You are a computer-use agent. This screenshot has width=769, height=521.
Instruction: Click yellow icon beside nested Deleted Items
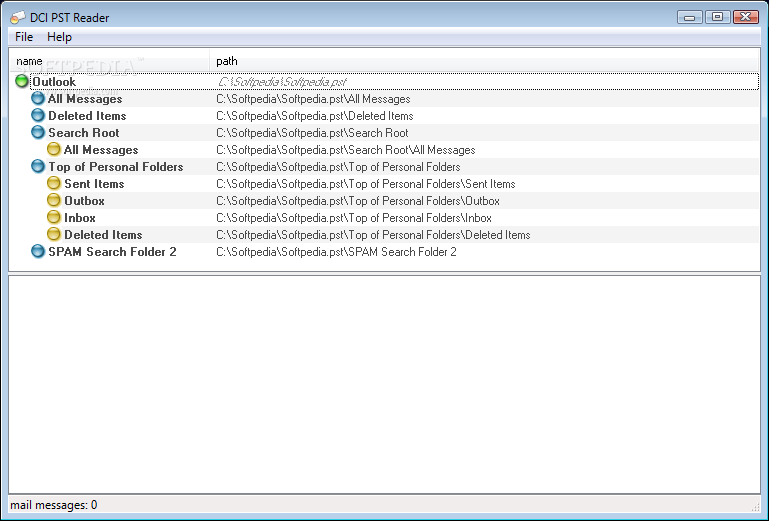tap(53, 234)
